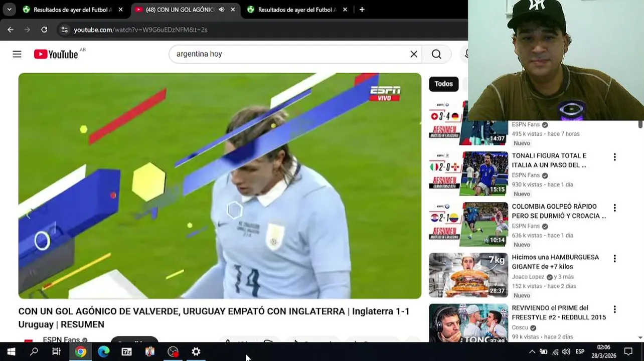
Task: Open the 3-4 match thumbnail with 14:07
Action: point(468,123)
